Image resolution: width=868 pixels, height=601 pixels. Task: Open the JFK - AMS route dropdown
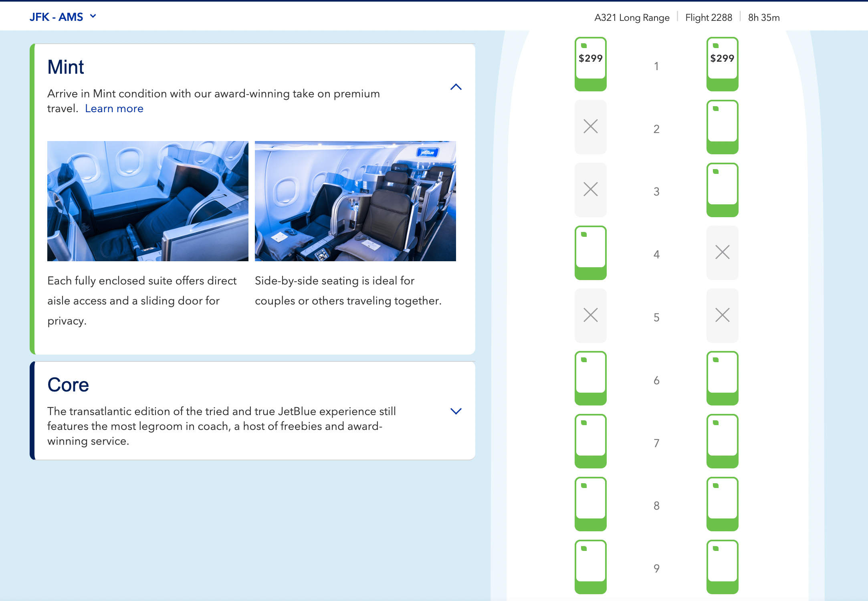point(63,17)
